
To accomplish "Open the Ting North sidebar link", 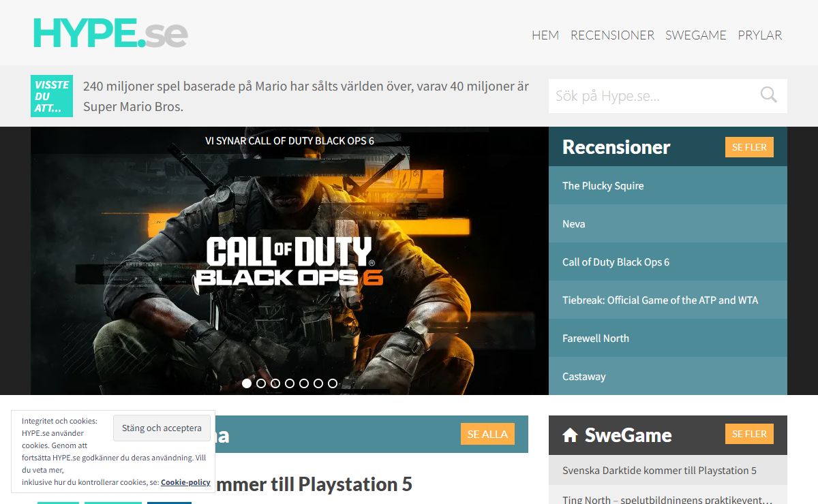I will point(668,499).
